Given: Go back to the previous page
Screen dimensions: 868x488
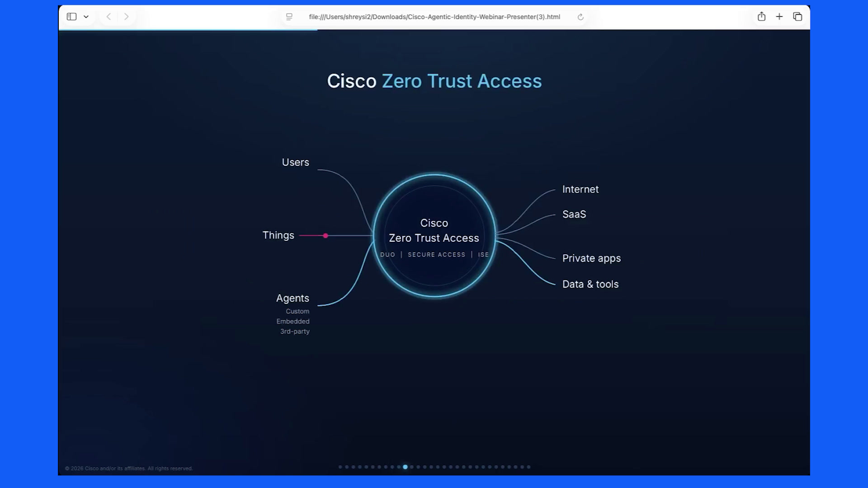Looking at the screenshot, I should (x=108, y=17).
